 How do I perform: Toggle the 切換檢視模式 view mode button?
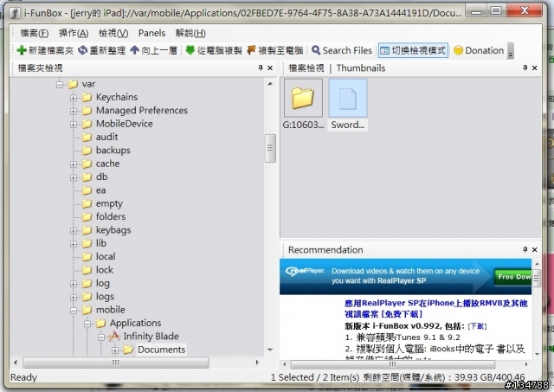(x=413, y=50)
